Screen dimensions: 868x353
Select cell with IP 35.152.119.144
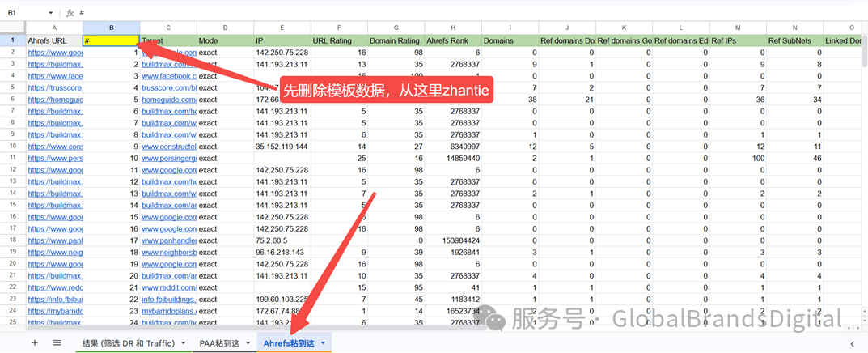282,147
